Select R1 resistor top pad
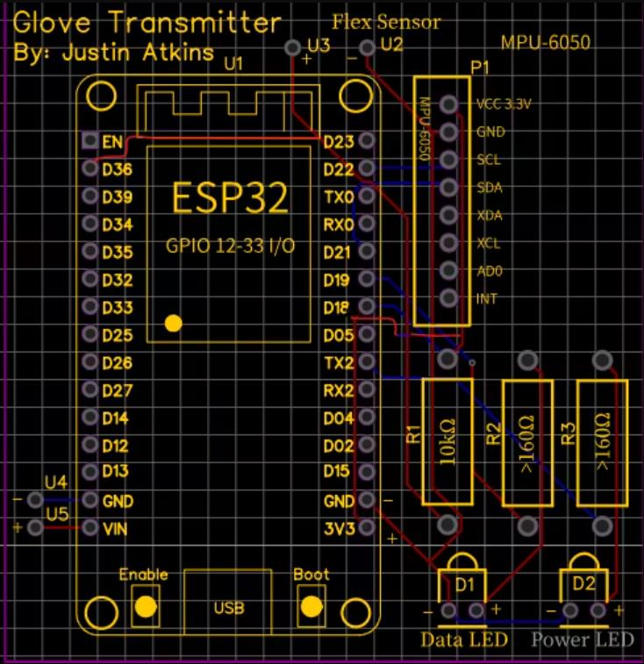Image resolution: width=644 pixels, height=664 pixels. (447, 360)
